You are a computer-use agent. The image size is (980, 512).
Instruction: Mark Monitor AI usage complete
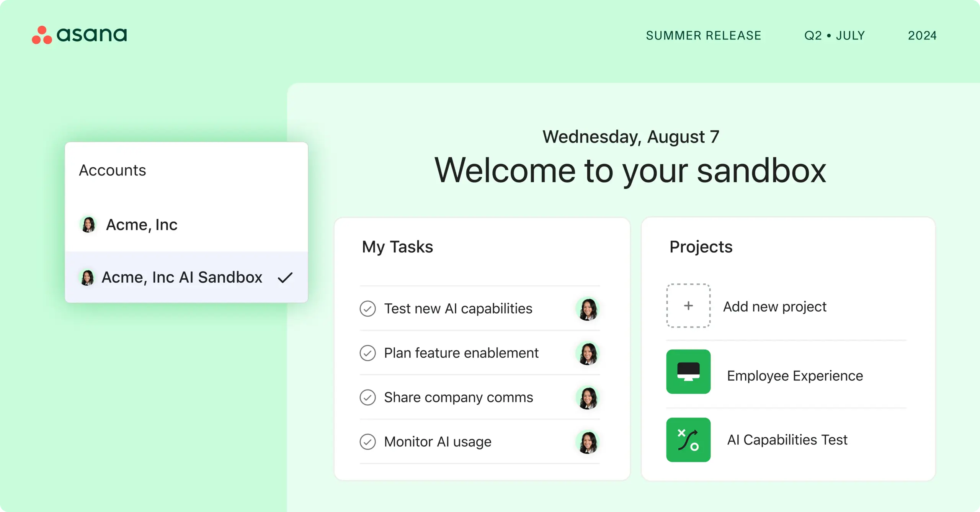pos(367,442)
